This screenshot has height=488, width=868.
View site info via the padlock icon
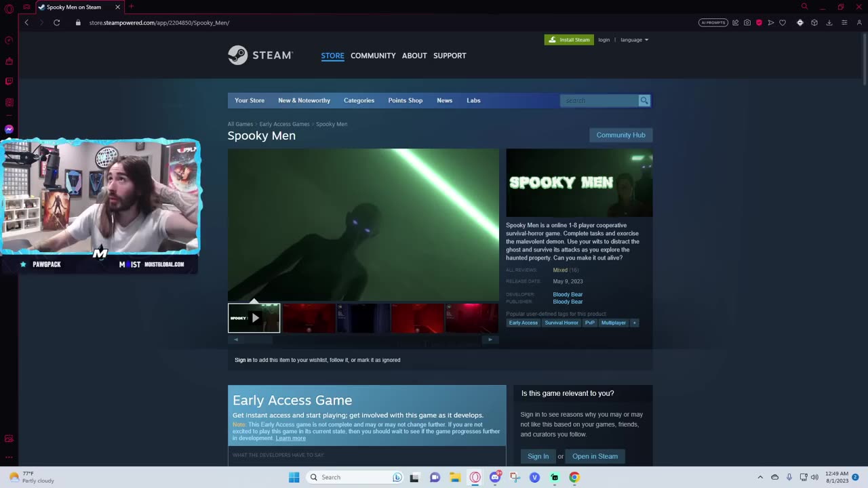[78, 22]
